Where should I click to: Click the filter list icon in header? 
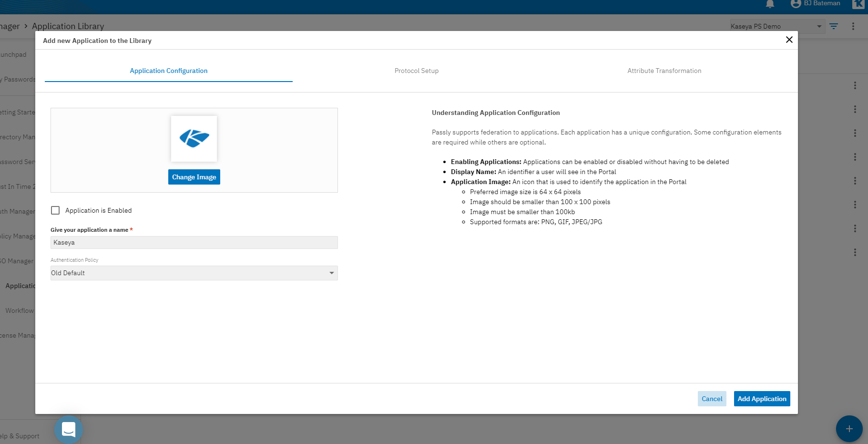pos(834,26)
